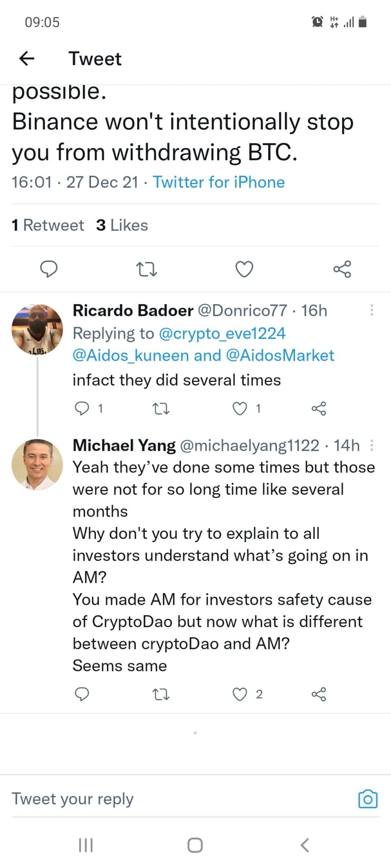View the 3 Likes list

(x=122, y=225)
